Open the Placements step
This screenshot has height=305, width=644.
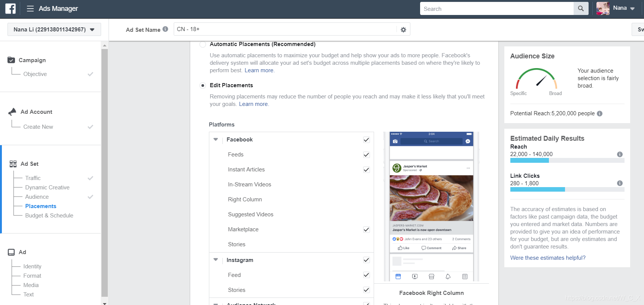(40, 206)
